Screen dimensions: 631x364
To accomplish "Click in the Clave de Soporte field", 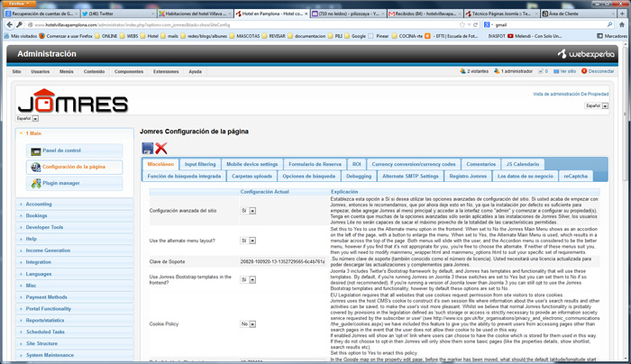I will coord(282,261).
